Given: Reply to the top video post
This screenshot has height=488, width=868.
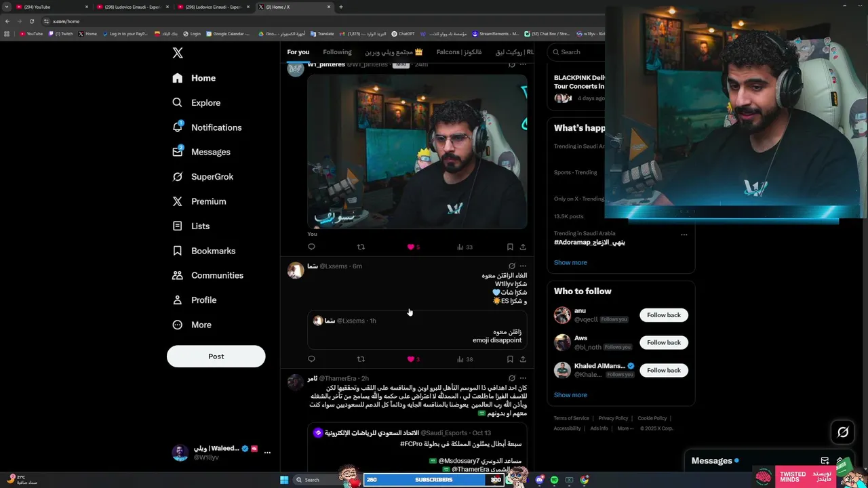Looking at the screenshot, I should (311, 247).
